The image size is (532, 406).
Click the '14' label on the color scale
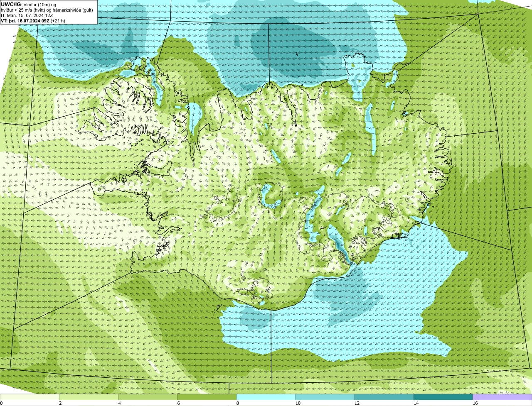click(416, 403)
